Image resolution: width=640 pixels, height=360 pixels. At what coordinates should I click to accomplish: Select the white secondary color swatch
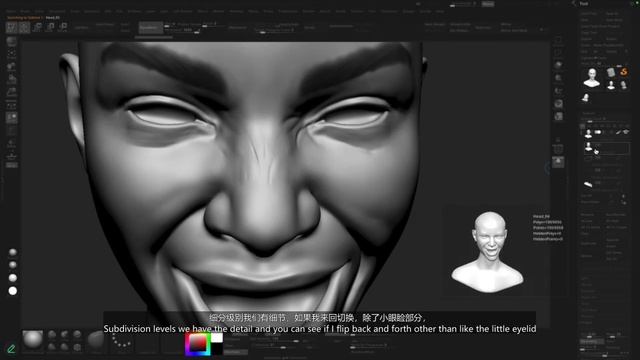(217, 338)
